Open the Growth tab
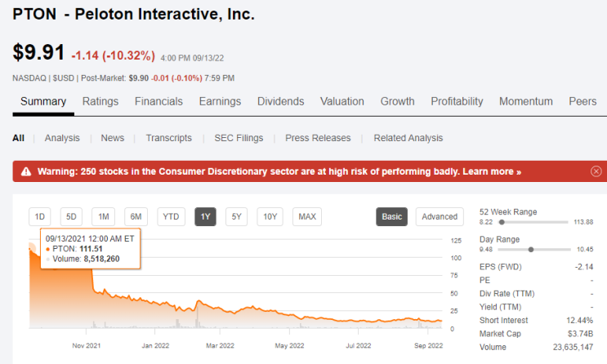The height and width of the screenshot is (364, 607). click(x=398, y=101)
